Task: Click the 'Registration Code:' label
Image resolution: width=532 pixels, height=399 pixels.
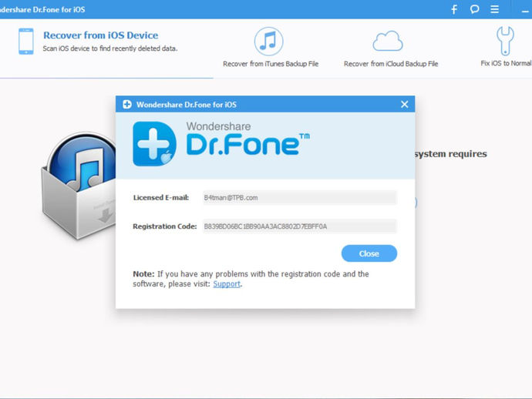Action: click(x=164, y=226)
